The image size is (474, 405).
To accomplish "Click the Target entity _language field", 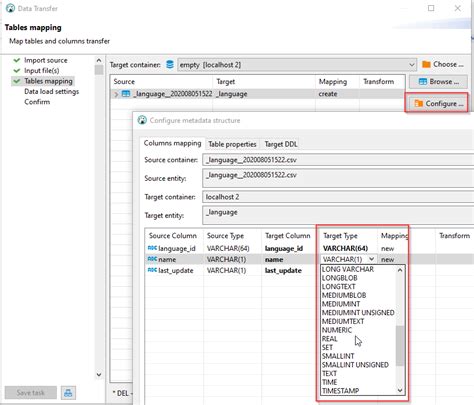I will [338, 215].
